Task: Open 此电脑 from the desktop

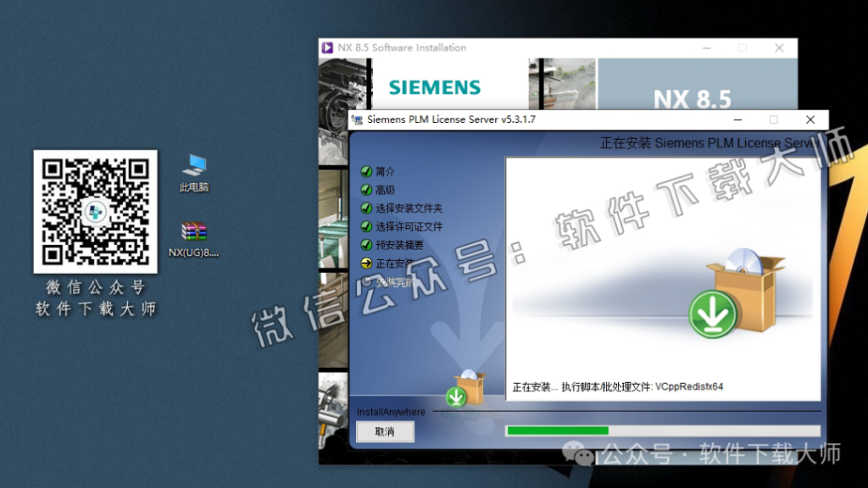Action: tap(193, 174)
